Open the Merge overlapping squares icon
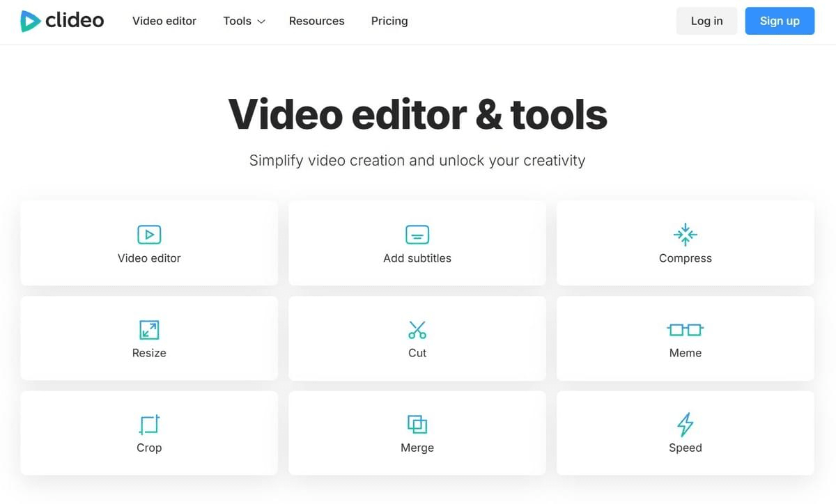This screenshot has height=504, width=836. click(417, 424)
